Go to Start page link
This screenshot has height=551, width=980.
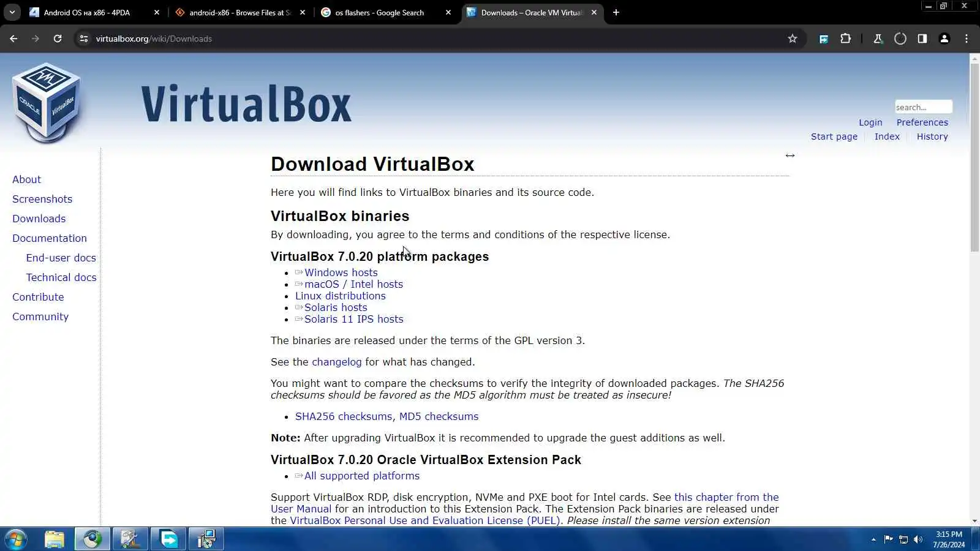click(x=834, y=137)
